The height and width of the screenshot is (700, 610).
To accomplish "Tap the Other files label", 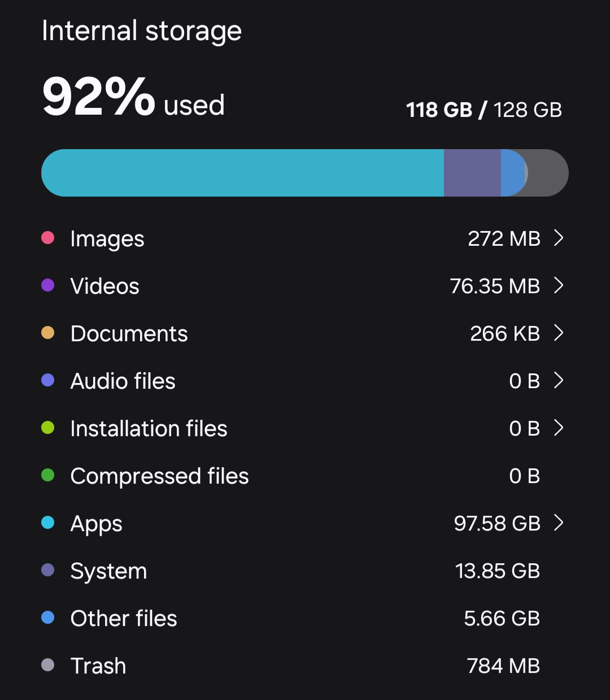I will click(x=124, y=618).
